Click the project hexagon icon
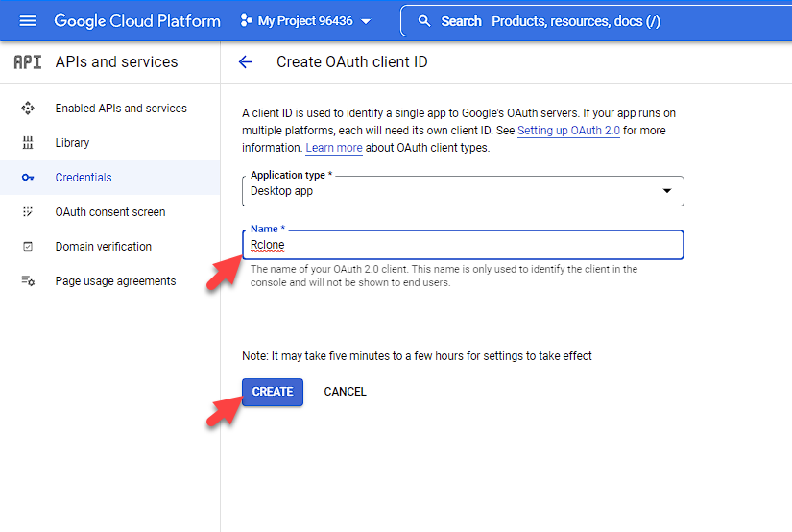This screenshot has height=532, width=792. pos(246,21)
